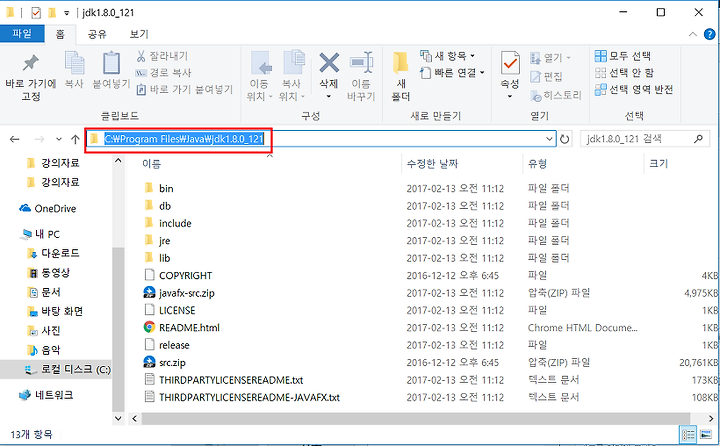Select the bin folder

(x=159, y=188)
